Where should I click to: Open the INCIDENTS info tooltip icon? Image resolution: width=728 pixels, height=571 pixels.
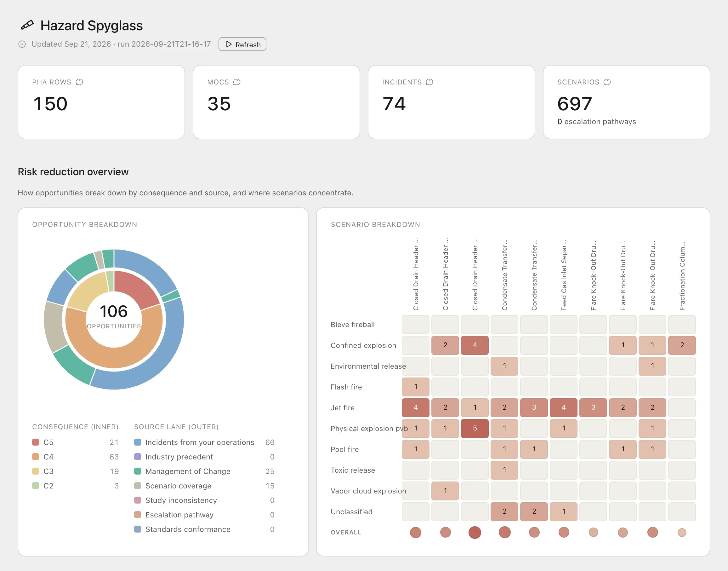click(x=429, y=82)
